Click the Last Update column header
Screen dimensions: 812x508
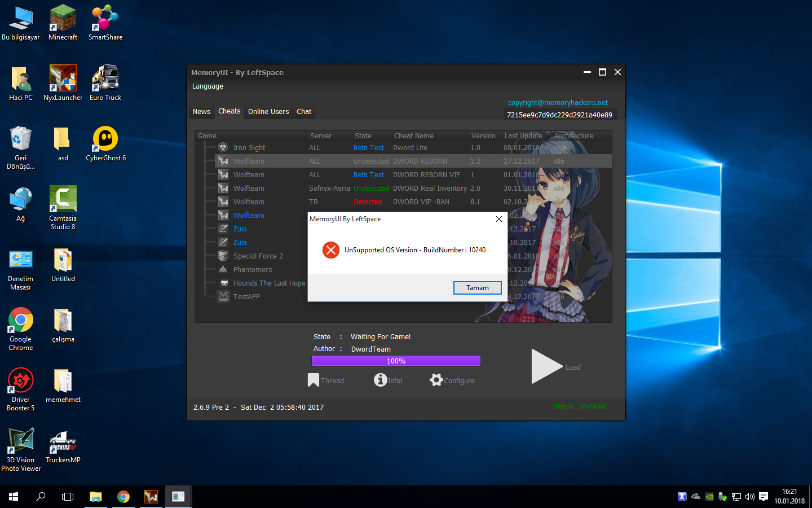tap(523, 136)
